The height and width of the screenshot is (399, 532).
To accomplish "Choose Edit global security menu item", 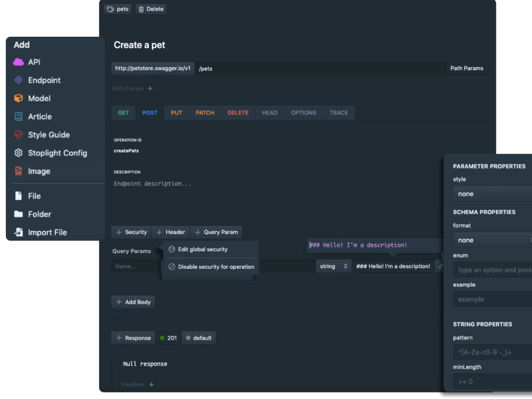I will click(x=211, y=250).
